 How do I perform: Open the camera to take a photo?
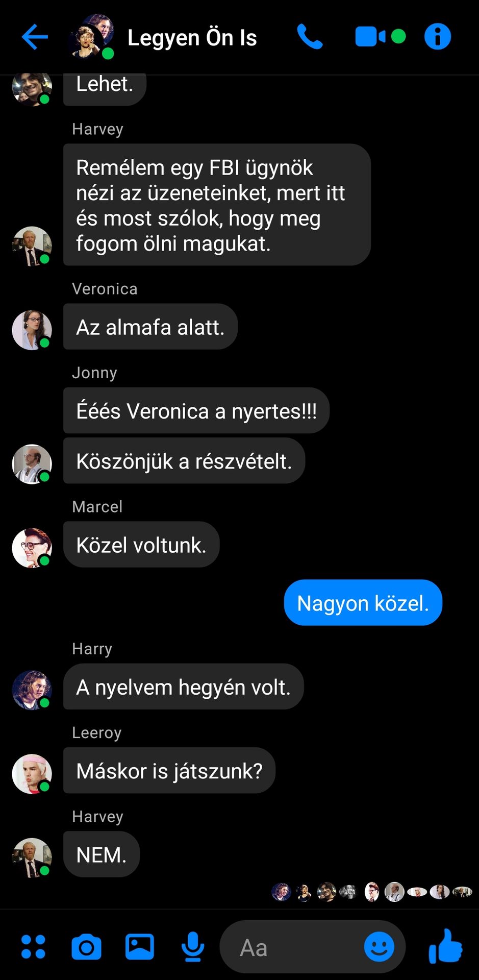coord(86,947)
